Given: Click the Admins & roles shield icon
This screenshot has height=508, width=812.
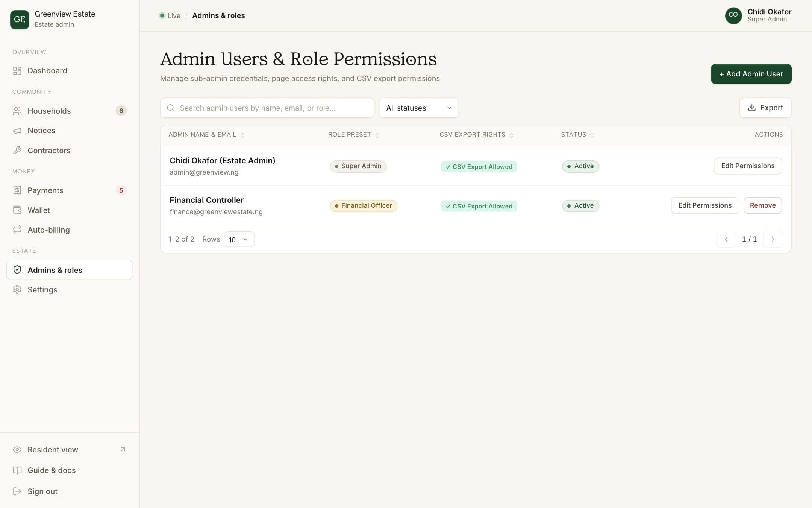Looking at the screenshot, I should 17,270.
